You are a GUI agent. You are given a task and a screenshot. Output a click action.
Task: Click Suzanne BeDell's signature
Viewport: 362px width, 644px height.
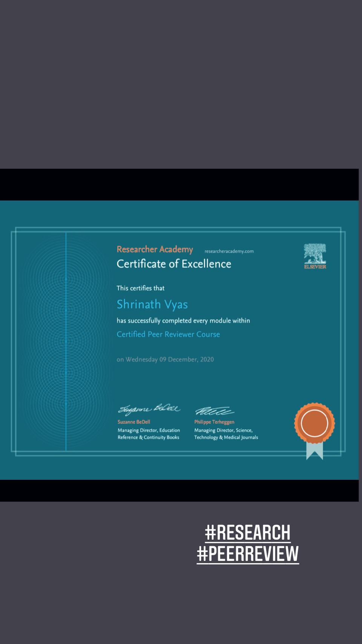point(149,409)
